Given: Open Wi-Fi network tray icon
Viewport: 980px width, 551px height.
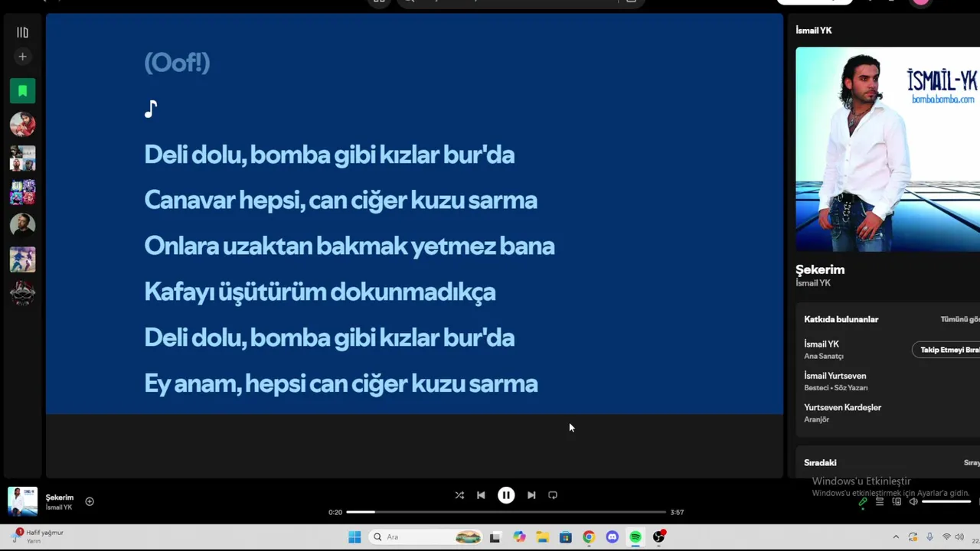Looking at the screenshot, I should coord(946,537).
